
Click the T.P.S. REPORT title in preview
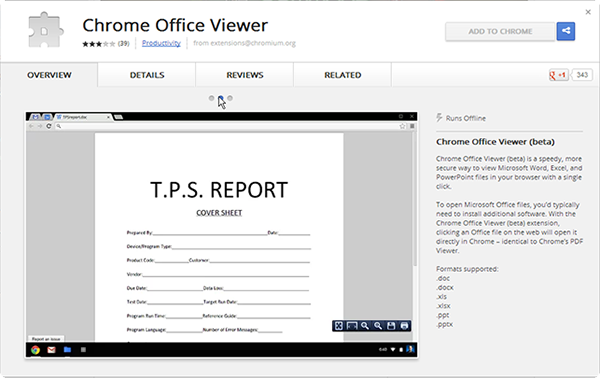(x=219, y=190)
